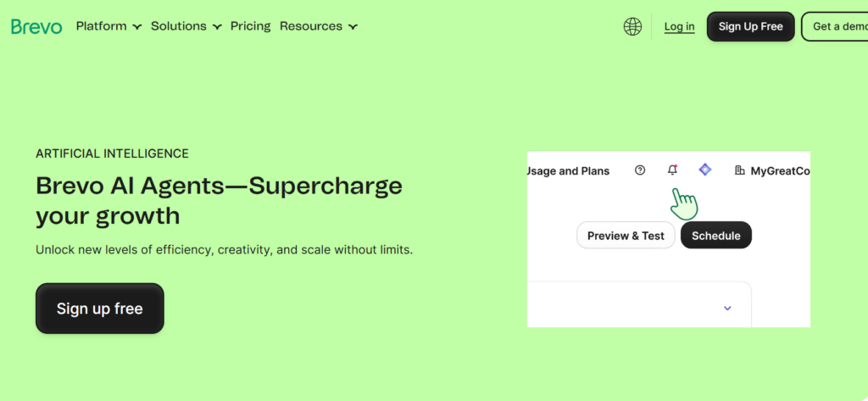Click the notification bell icon in preview
Viewport: 868px width, 401px height.
672,170
